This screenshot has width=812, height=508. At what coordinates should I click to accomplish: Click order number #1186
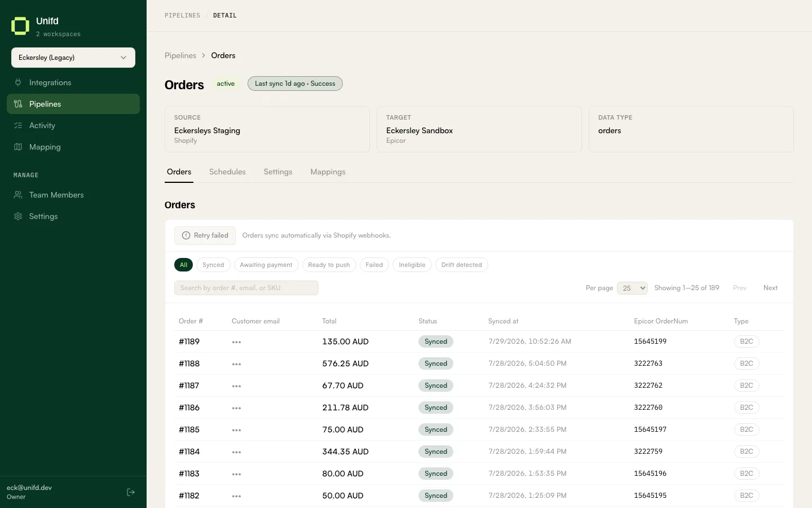(x=189, y=408)
